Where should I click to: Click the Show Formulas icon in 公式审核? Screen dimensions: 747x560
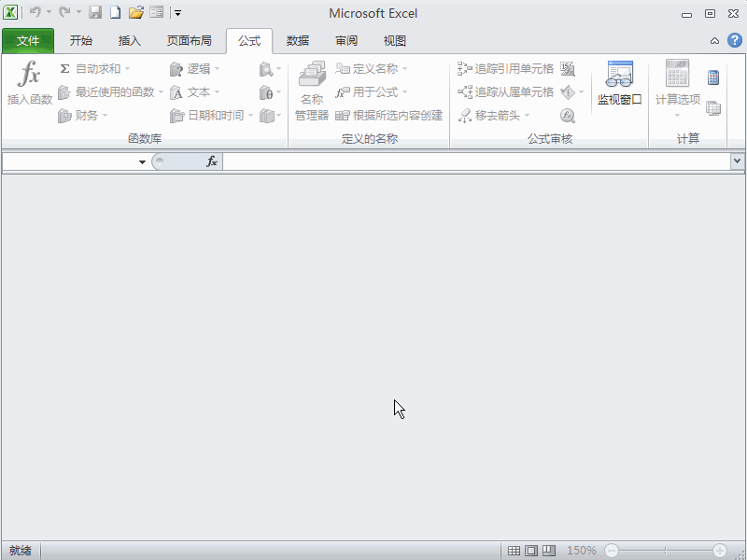coord(568,68)
